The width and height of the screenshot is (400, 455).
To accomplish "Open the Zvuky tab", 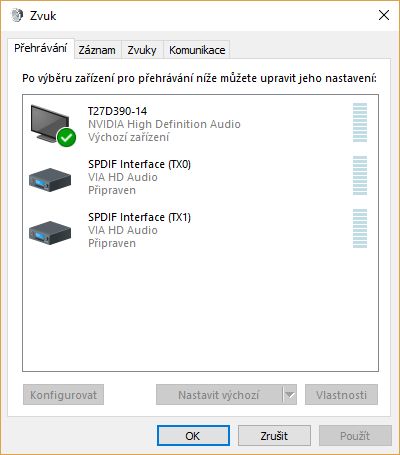I will (x=142, y=50).
